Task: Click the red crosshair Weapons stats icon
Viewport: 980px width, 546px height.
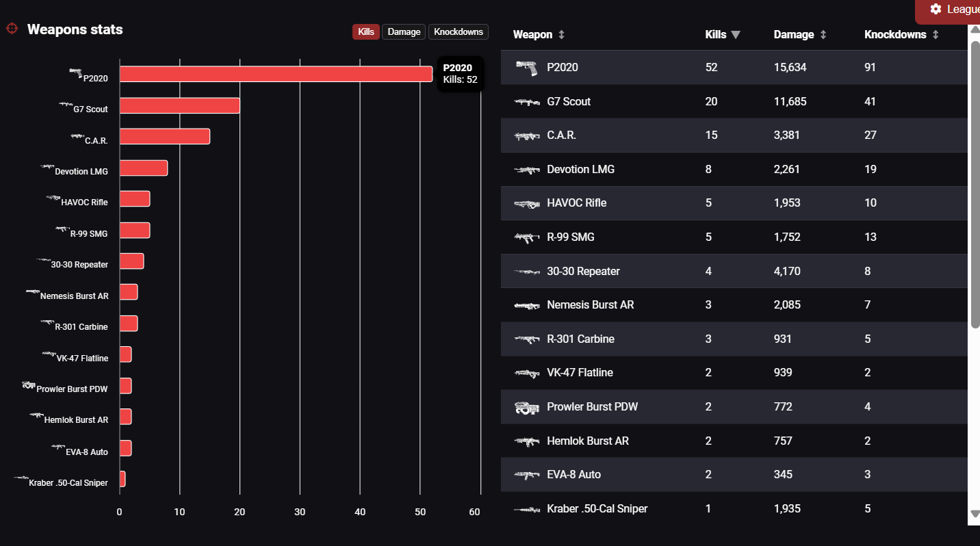Action: pos(12,29)
